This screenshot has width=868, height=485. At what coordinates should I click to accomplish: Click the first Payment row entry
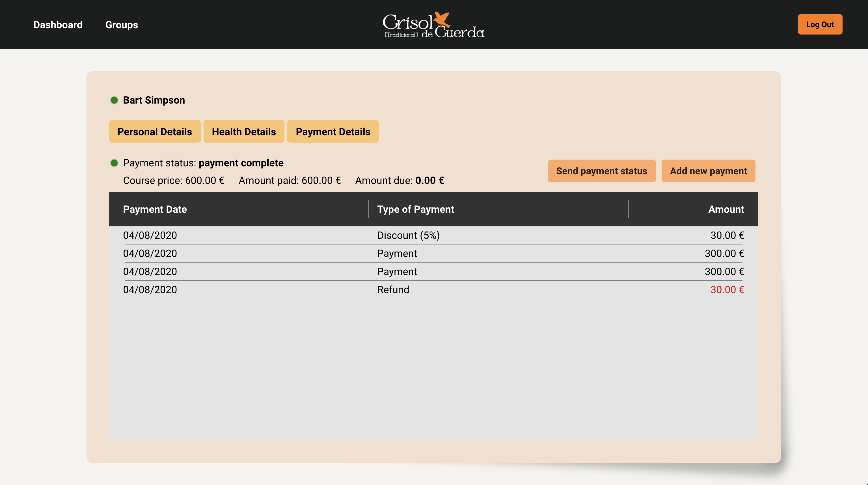[433, 254]
